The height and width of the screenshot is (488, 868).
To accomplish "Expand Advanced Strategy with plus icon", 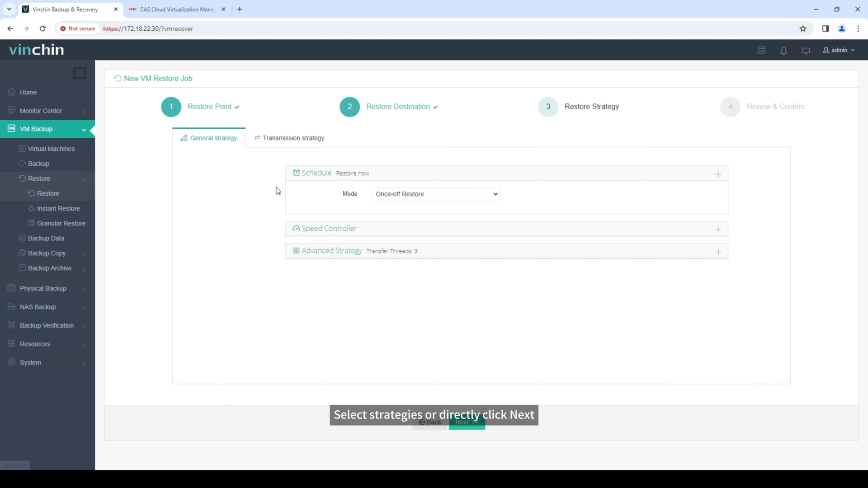I will tap(718, 252).
